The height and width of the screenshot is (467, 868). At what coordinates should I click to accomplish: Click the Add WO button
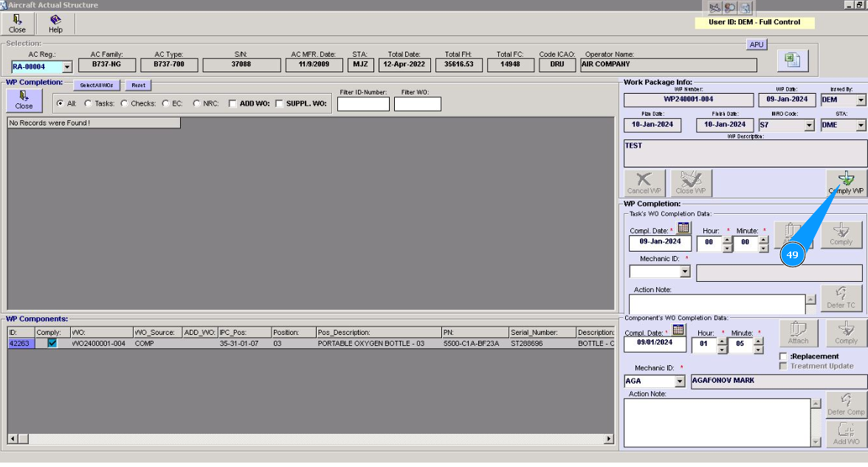tap(847, 434)
